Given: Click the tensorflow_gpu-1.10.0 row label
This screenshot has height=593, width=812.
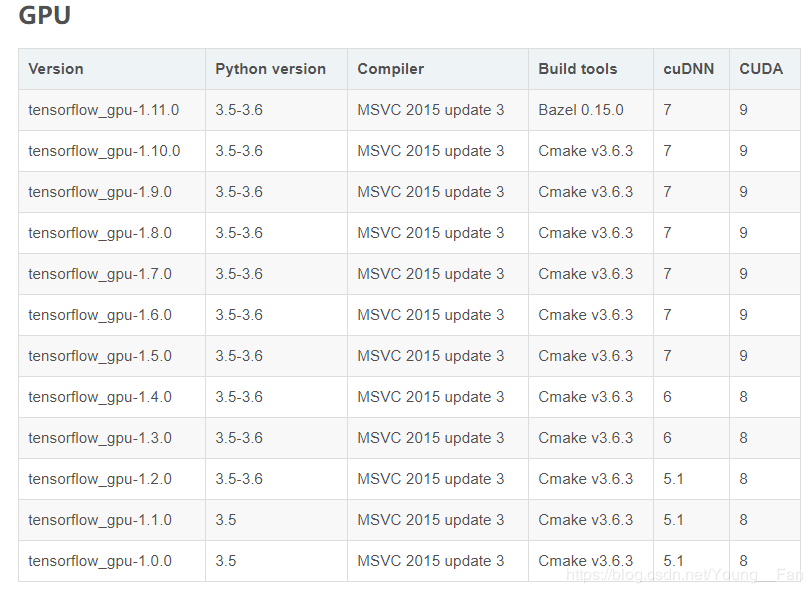Looking at the screenshot, I should (x=104, y=151).
